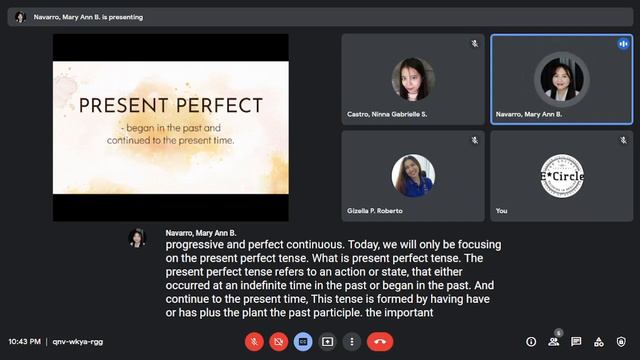640x360 pixels.
Task: Click the caption speaker name Navarro, Mary Ann B.
Action: pyautogui.click(x=201, y=233)
